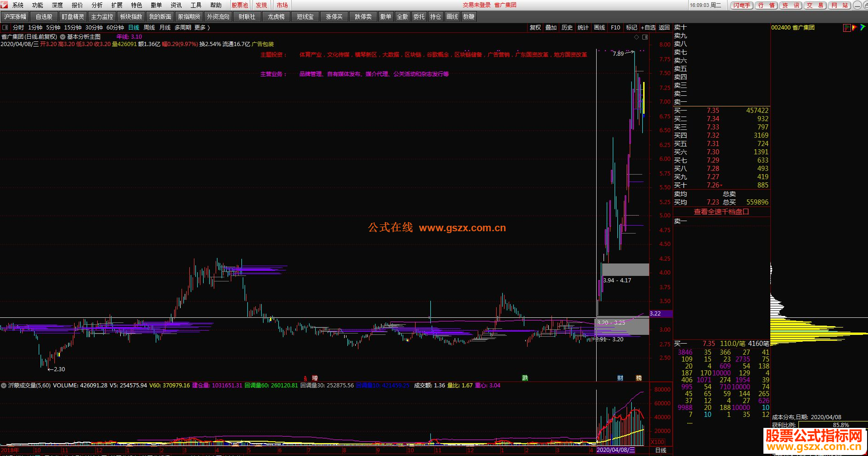Click the 复权 chart button
Image resolution: width=868 pixels, height=456 pixels.
coord(535,28)
